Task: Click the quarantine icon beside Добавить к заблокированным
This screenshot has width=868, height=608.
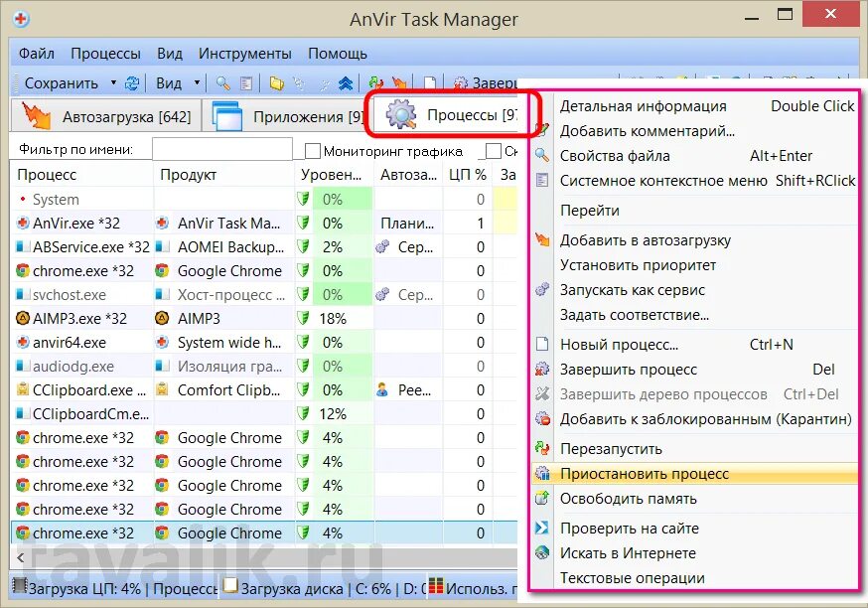Action: tap(542, 418)
